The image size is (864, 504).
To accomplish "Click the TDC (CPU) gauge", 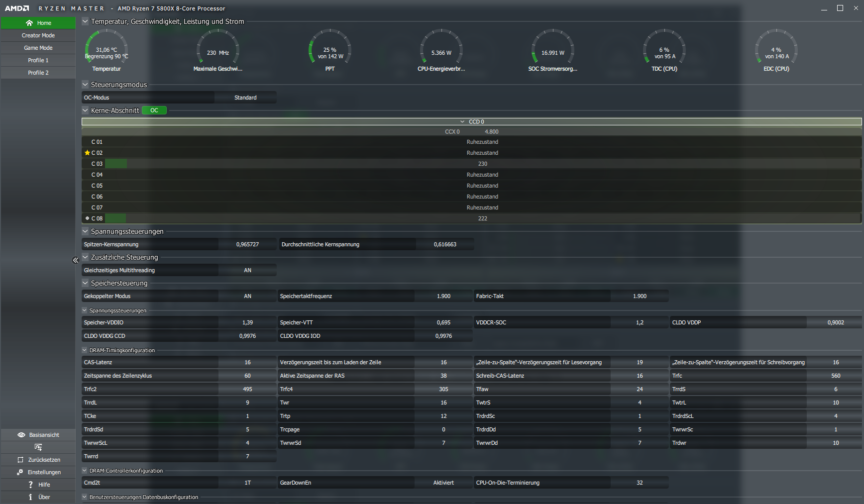I will pos(664,51).
